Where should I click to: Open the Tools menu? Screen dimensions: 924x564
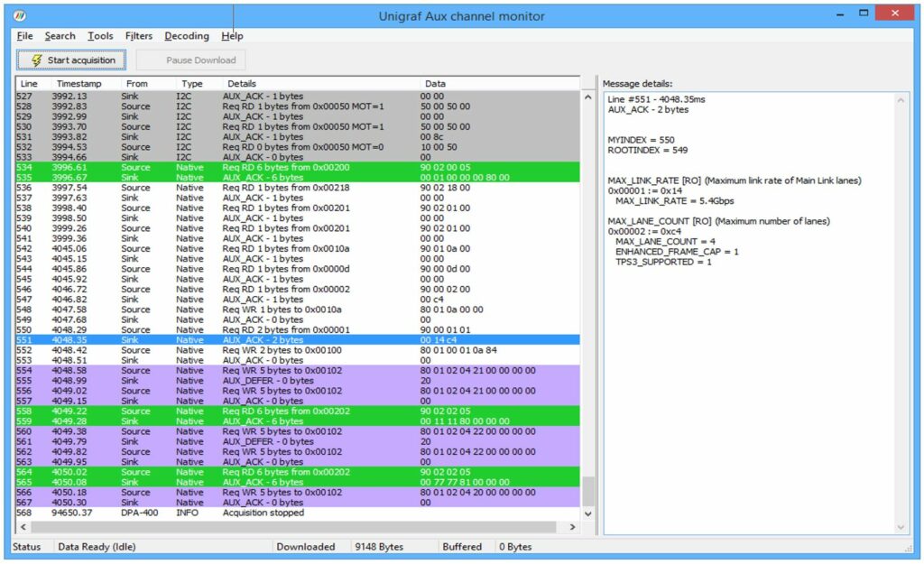tap(100, 36)
